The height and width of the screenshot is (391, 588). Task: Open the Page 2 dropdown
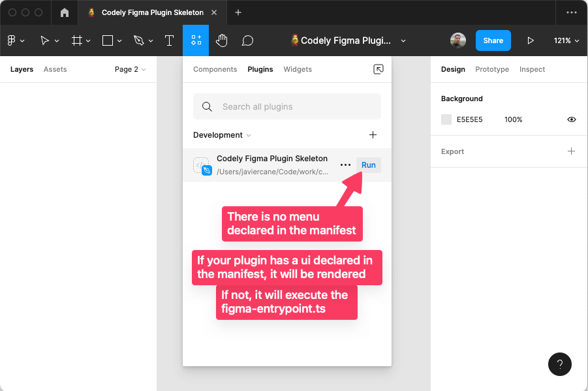(130, 69)
